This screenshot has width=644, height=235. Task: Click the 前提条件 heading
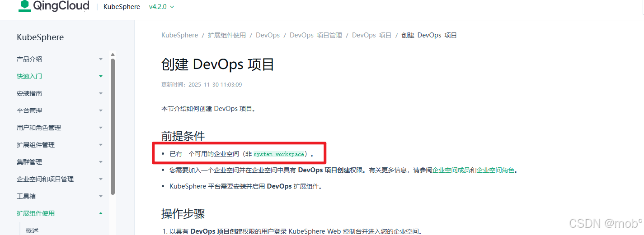pyautogui.click(x=183, y=136)
